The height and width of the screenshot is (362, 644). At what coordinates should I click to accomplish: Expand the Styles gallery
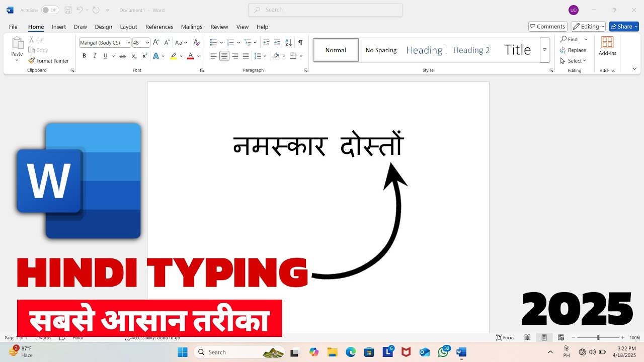point(545,50)
